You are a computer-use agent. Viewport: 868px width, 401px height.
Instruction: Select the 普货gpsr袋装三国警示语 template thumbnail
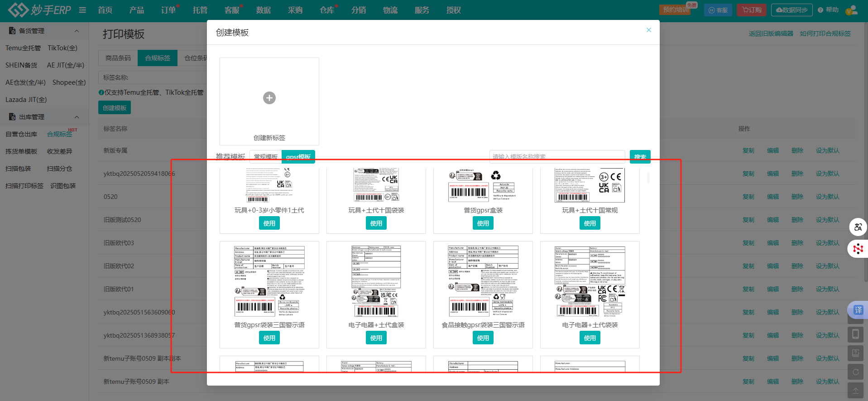269,281
